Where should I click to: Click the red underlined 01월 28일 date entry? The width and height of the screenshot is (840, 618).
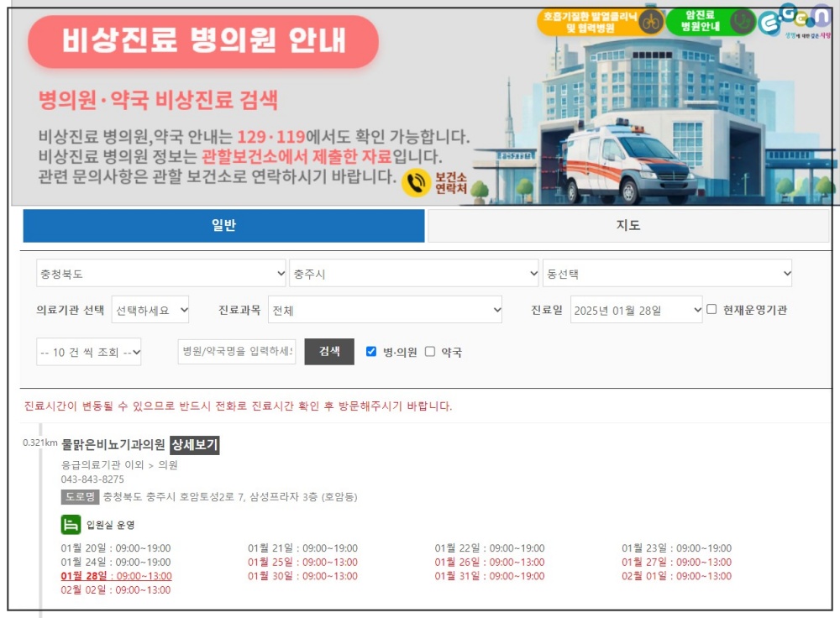click(83, 576)
